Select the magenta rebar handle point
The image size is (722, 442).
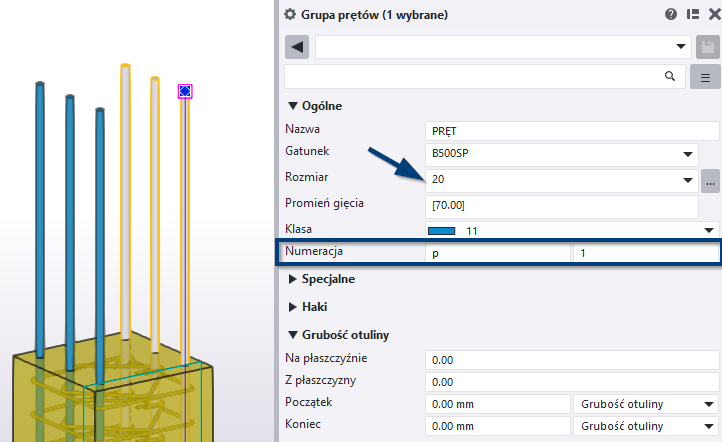click(185, 92)
